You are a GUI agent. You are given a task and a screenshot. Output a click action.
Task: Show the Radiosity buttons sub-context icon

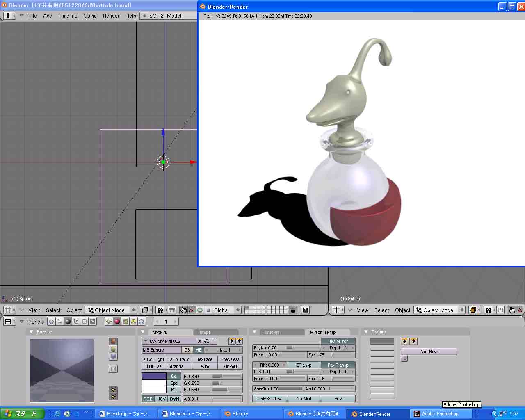click(133, 322)
